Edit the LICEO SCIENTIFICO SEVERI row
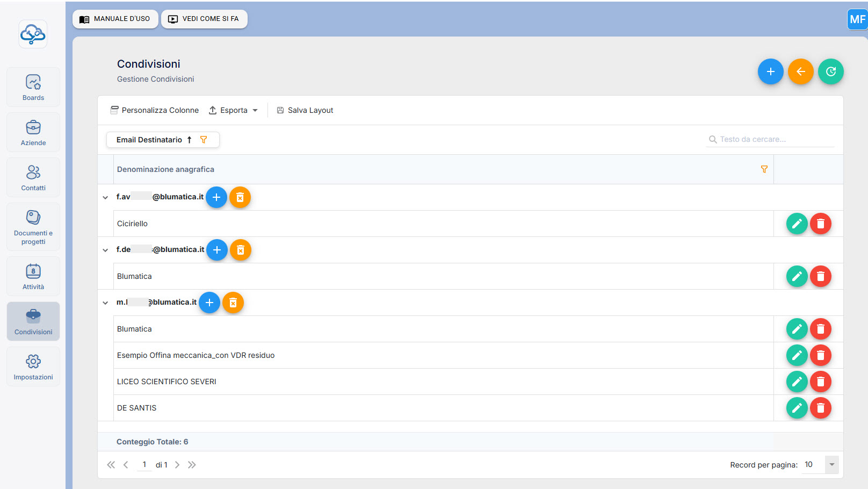Image resolution: width=868 pixels, height=489 pixels. 797,382
